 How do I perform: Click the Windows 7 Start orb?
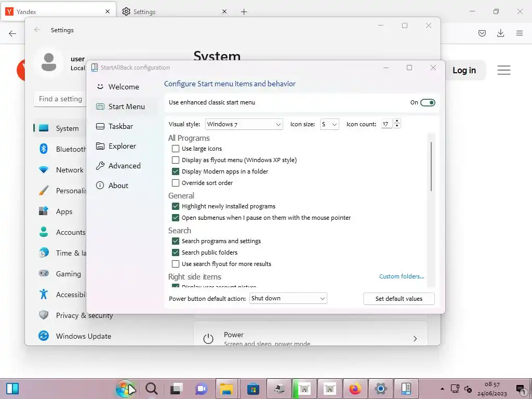tap(125, 389)
